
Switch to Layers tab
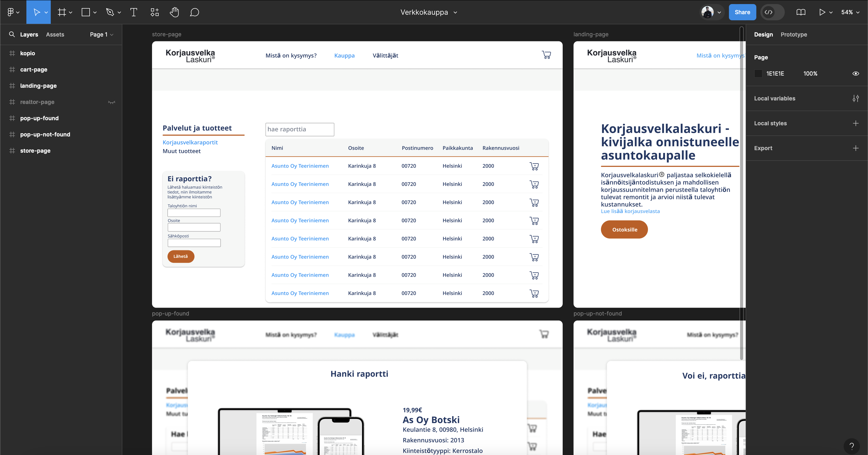point(29,34)
